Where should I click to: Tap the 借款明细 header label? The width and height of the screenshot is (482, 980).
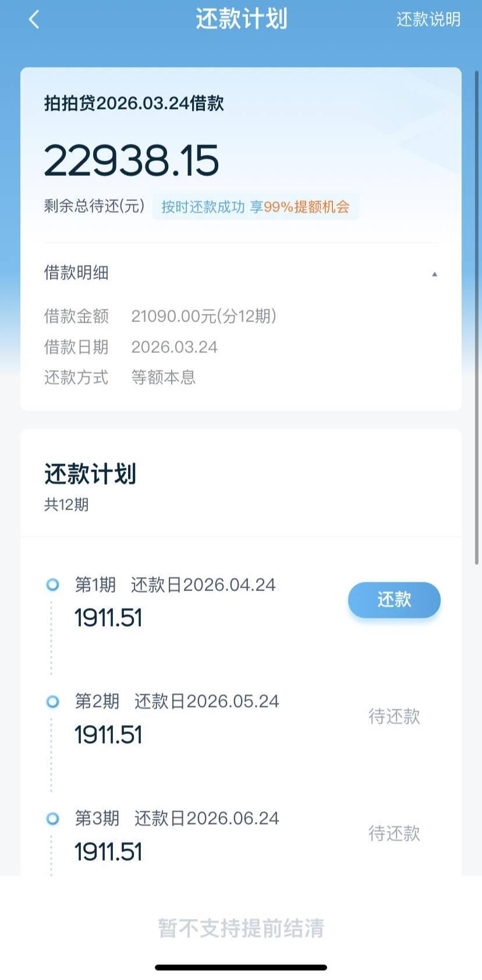click(76, 273)
